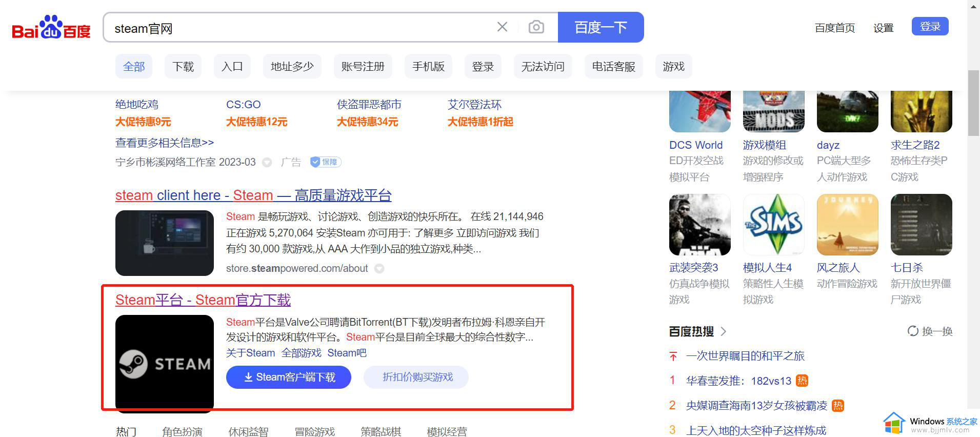Screen dimensions: 980x437
Task: Select the 游戏 filter tab
Action: (674, 67)
